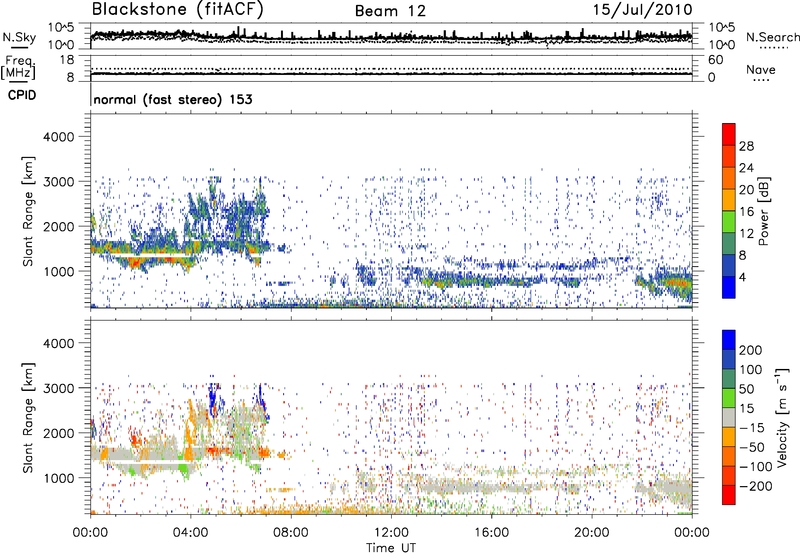Click the 04:00 time tick label
Image resolution: width=800 pixels, height=554 pixels.
pyautogui.click(x=190, y=533)
